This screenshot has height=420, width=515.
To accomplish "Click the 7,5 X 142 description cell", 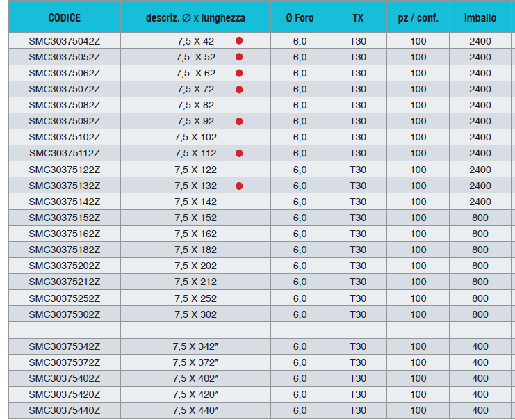I will tap(195, 202).
